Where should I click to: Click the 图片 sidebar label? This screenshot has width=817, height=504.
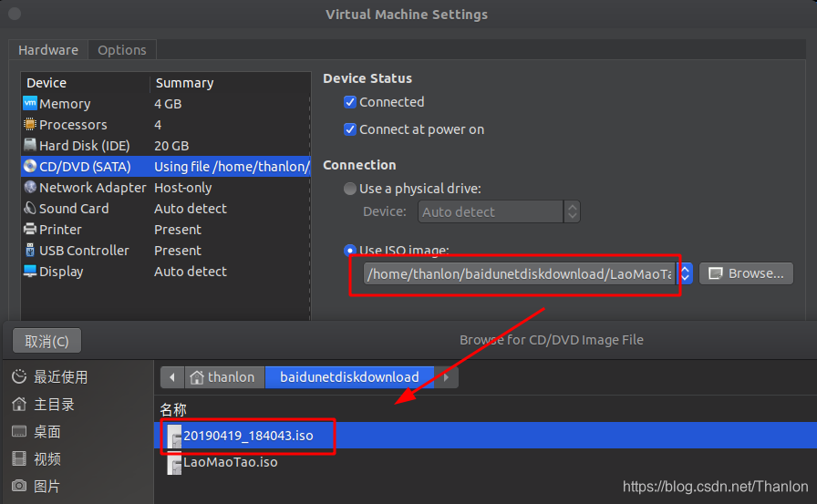(x=47, y=487)
